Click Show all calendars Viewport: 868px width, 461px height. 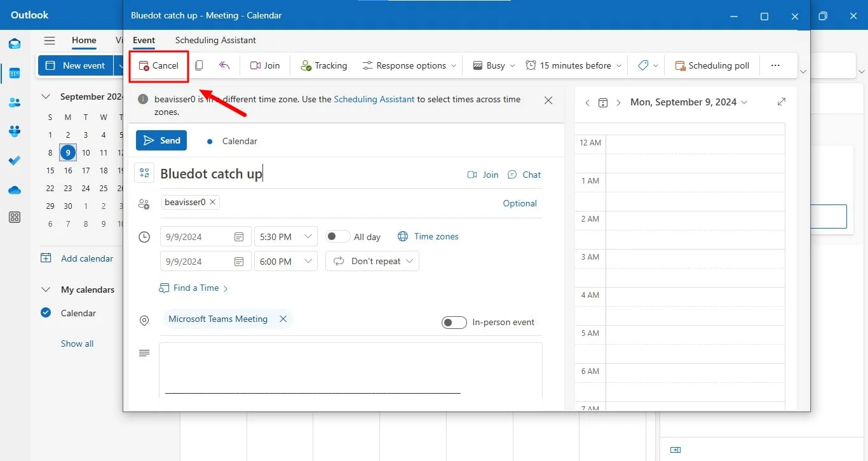point(77,344)
